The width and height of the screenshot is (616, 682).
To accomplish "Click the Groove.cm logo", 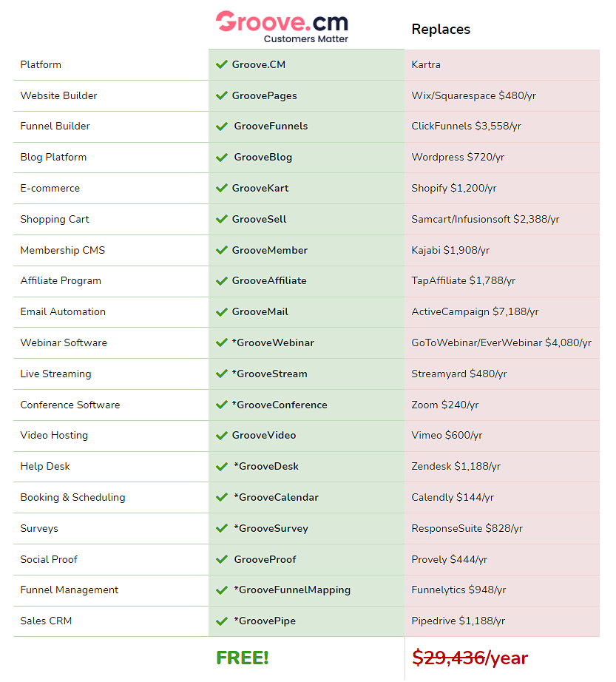I will (282, 27).
